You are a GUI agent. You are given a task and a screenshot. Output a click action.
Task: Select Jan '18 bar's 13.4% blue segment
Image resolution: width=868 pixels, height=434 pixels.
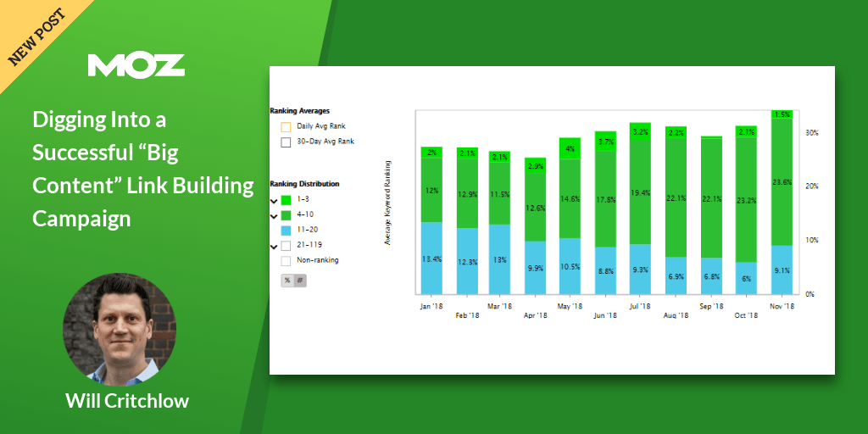coord(432,259)
